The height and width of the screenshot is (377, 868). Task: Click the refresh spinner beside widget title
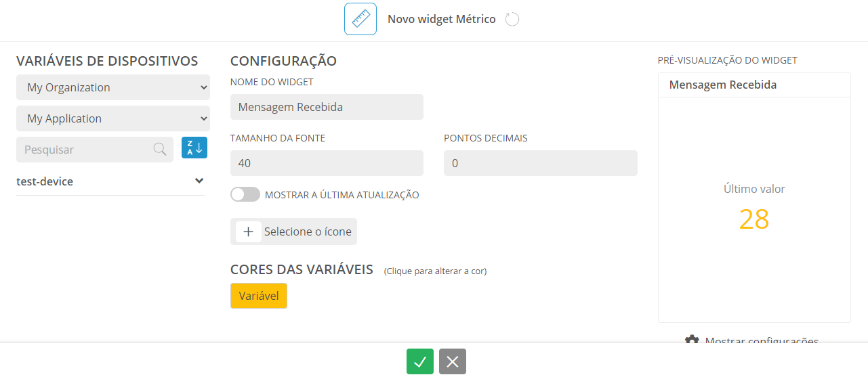[512, 19]
